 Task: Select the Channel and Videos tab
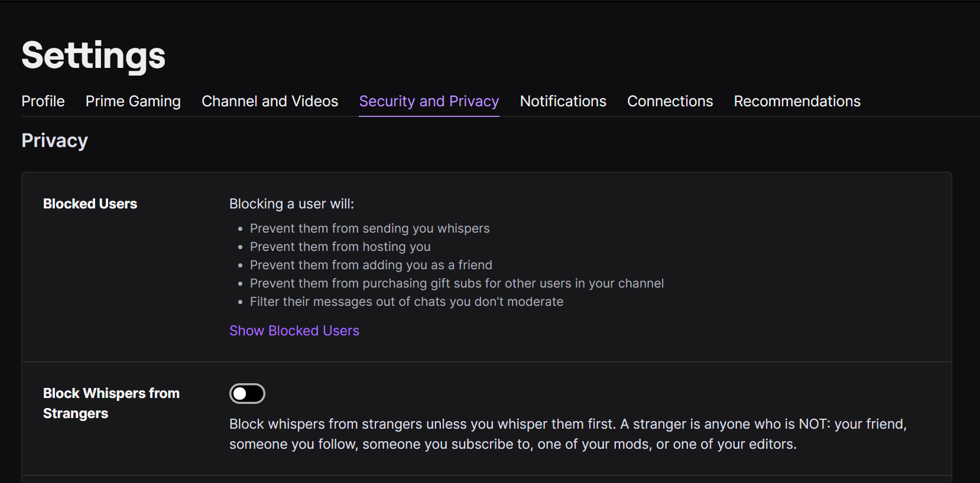tap(270, 101)
